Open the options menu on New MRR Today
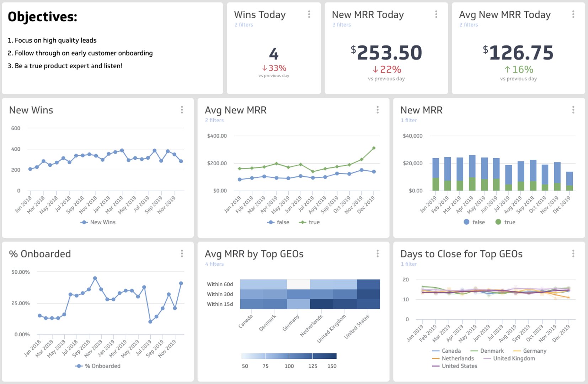 436,14
